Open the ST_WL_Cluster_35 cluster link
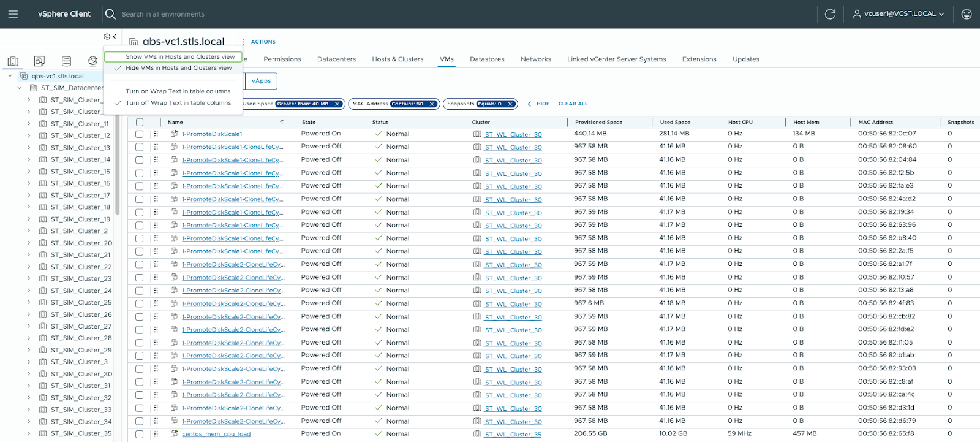 pyautogui.click(x=513, y=435)
